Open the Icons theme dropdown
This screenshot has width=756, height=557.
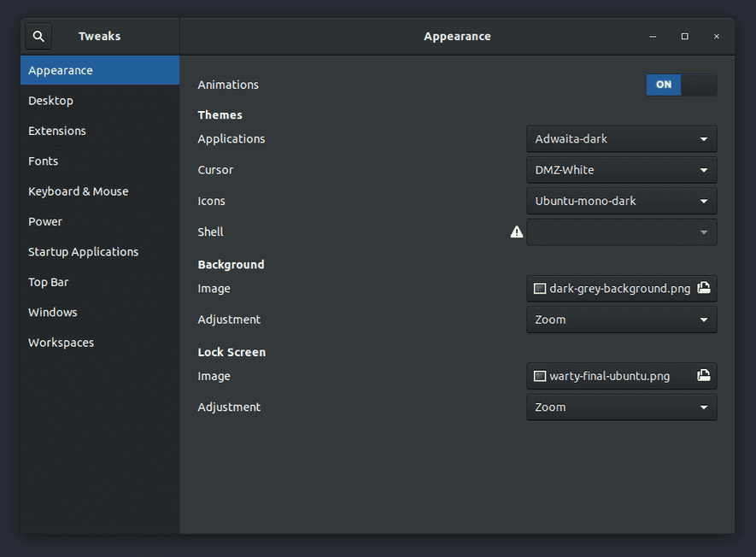pyautogui.click(x=622, y=201)
